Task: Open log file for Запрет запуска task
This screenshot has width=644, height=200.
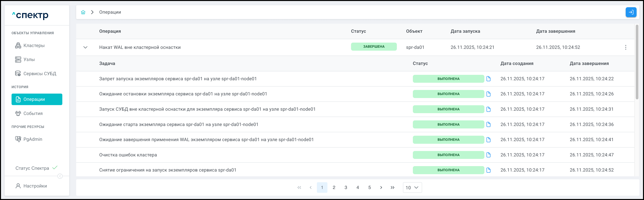Action: pos(488,79)
